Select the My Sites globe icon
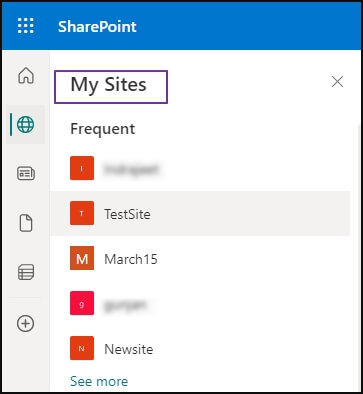Image resolution: width=363 pixels, height=394 pixels. (x=26, y=125)
